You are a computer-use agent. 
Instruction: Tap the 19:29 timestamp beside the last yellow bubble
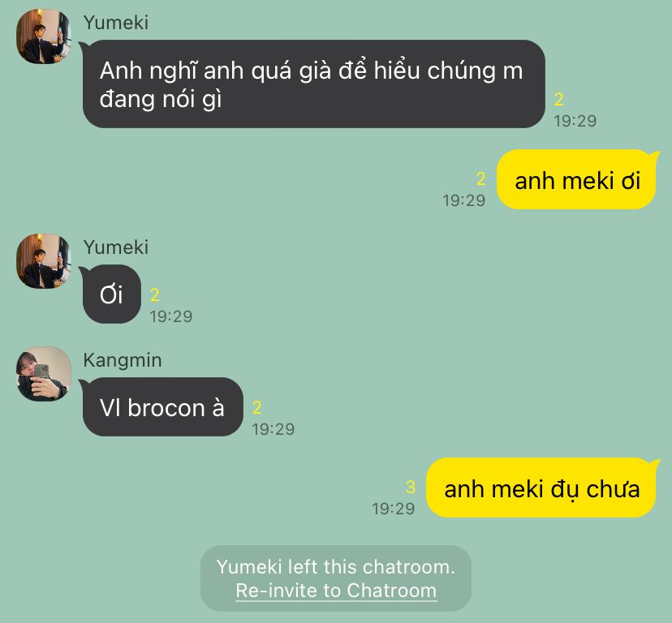(394, 509)
